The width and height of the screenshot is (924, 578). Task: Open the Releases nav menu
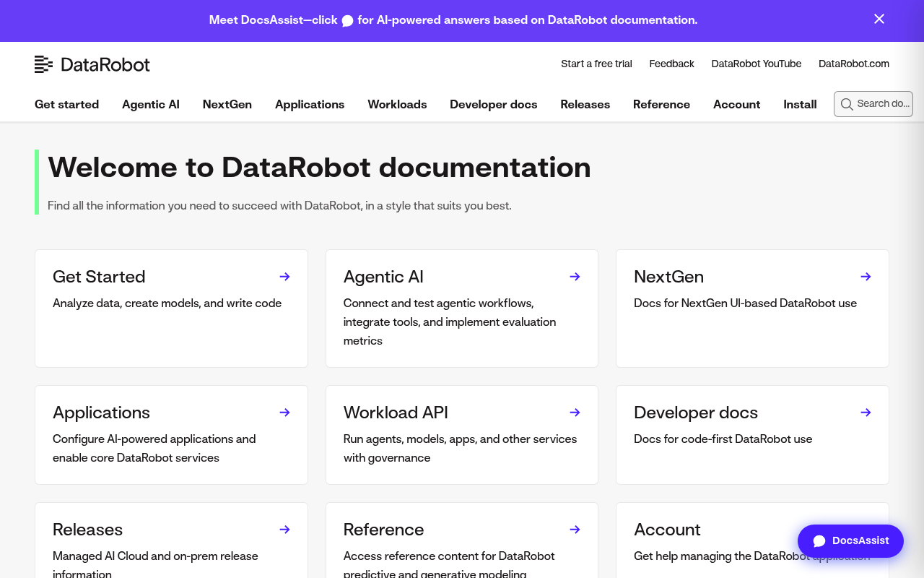click(585, 104)
